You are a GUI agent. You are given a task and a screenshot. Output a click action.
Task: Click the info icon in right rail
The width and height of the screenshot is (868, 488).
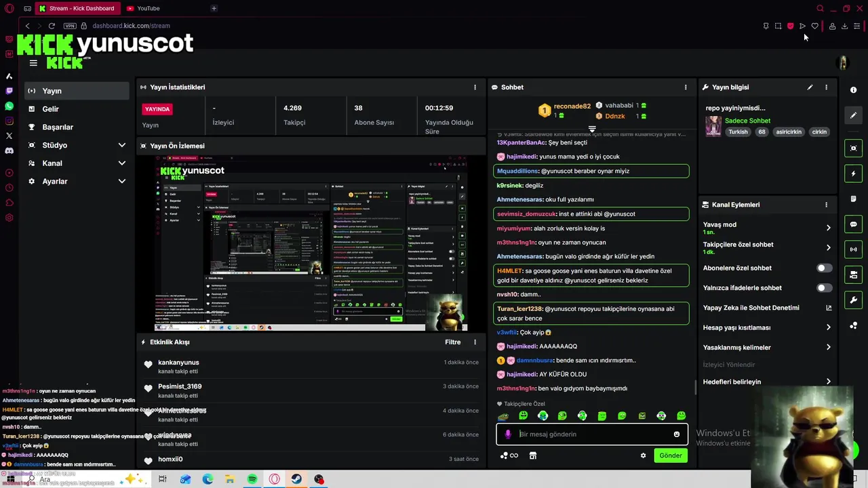853,90
